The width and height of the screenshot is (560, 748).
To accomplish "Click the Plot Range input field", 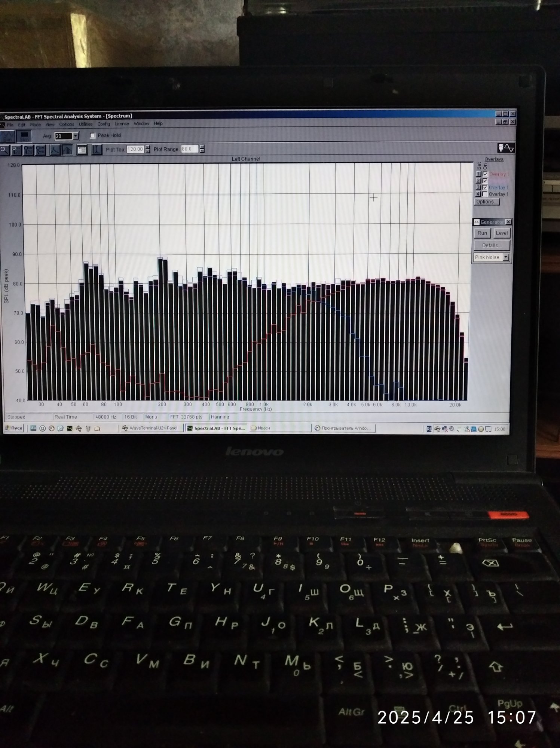I will (190, 149).
